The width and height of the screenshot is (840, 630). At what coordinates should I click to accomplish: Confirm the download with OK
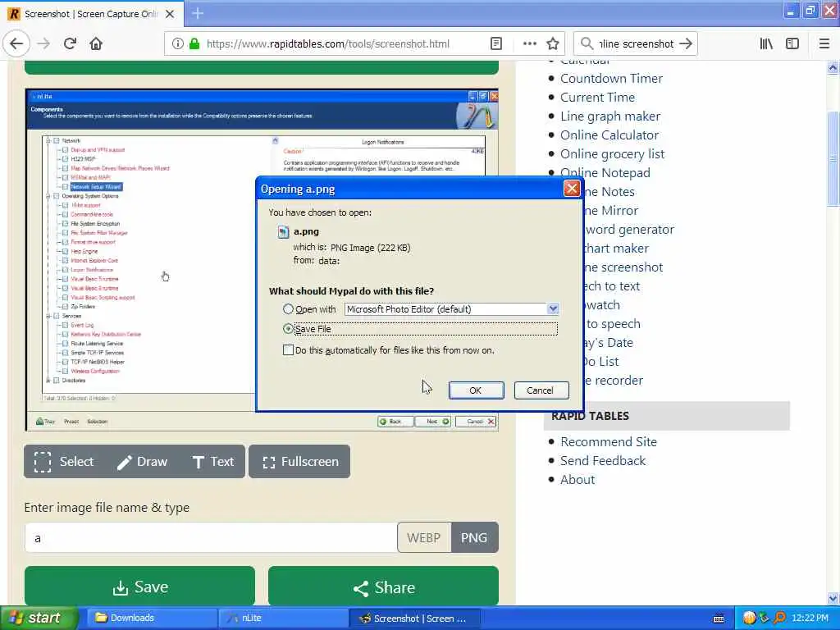click(x=476, y=390)
